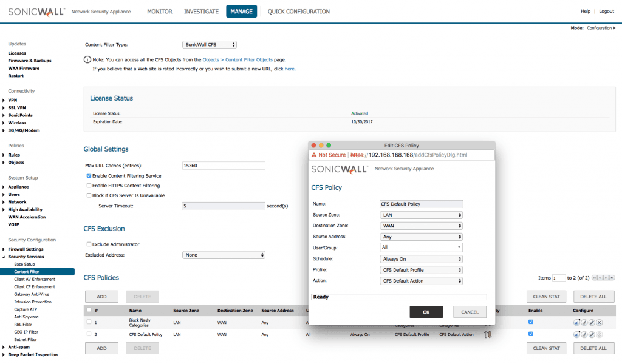
Task: Click the Items page number field
Action: (x=559, y=278)
